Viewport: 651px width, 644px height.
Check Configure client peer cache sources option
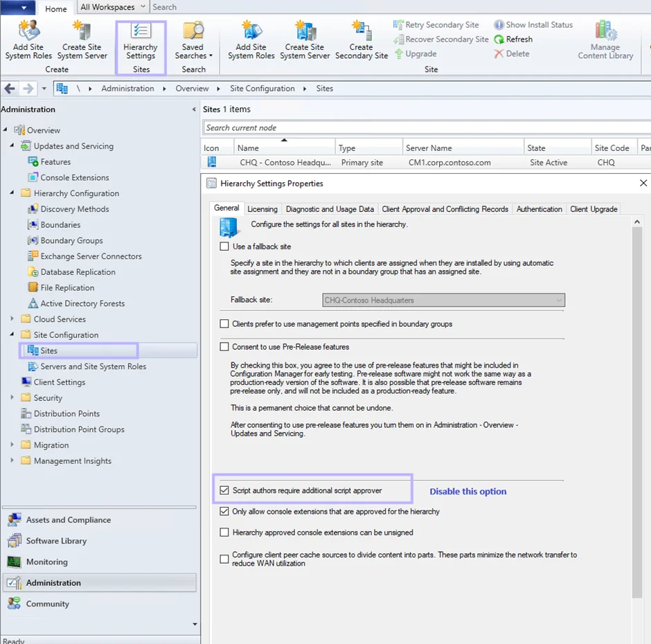click(224, 560)
